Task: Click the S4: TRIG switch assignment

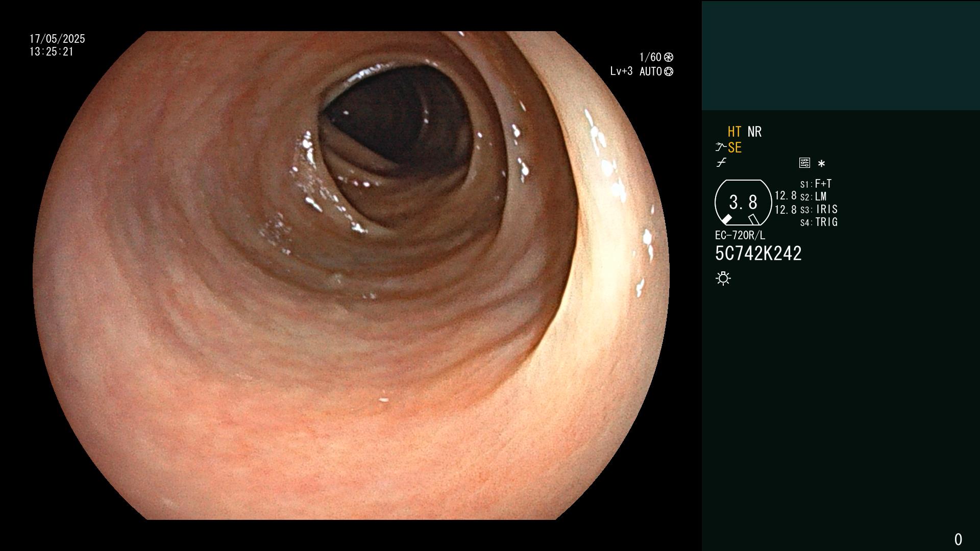Action: coord(819,222)
